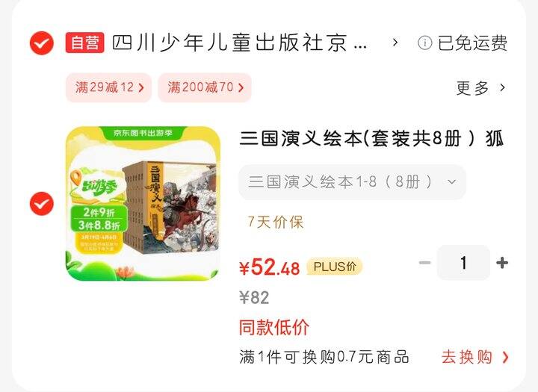This screenshot has height=392, width=538.
Task: Deselect the 三国演义绘本 item checkbox
Action: (x=42, y=204)
